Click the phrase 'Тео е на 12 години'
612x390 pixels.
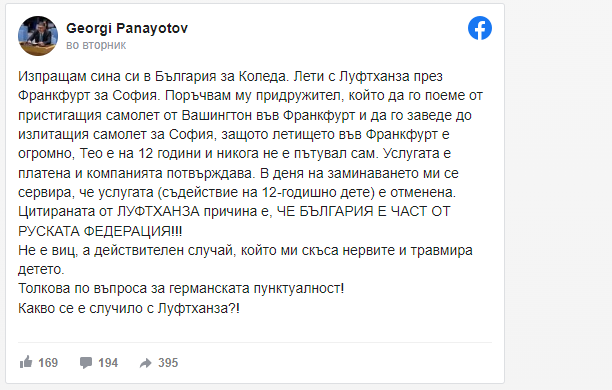[x=140, y=153]
